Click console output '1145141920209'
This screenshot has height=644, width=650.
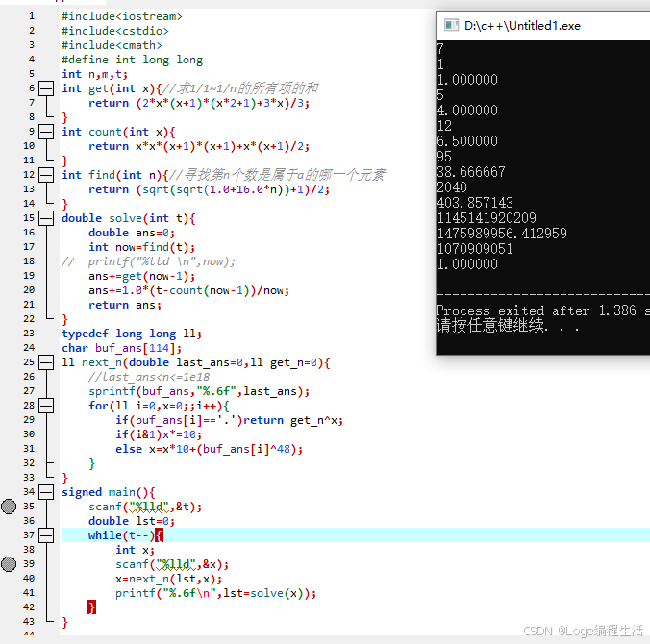(x=487, y=218)
